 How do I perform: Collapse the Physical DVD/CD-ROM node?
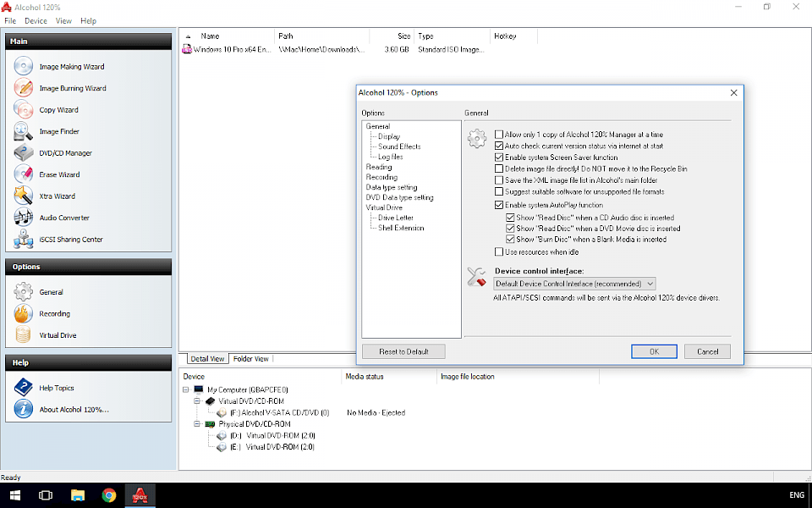(x=197, y=424)
